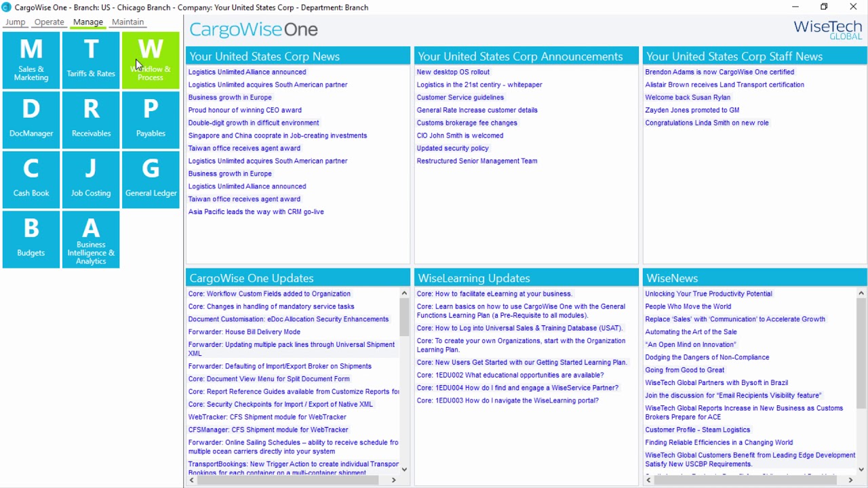The width and height of the screenshot is (868, 488).
Task: Open 'Updated security policy' announcement
Action: click(x=452, y=148)
